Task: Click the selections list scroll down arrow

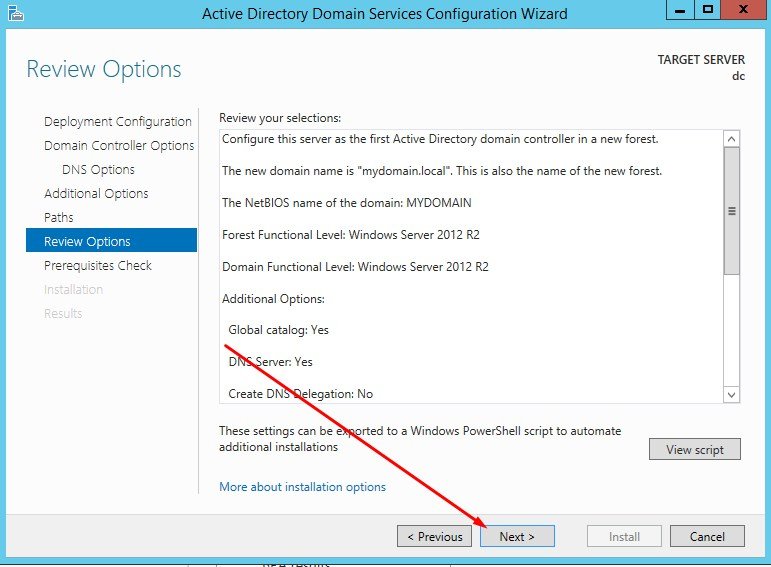Action: point(731,394)
